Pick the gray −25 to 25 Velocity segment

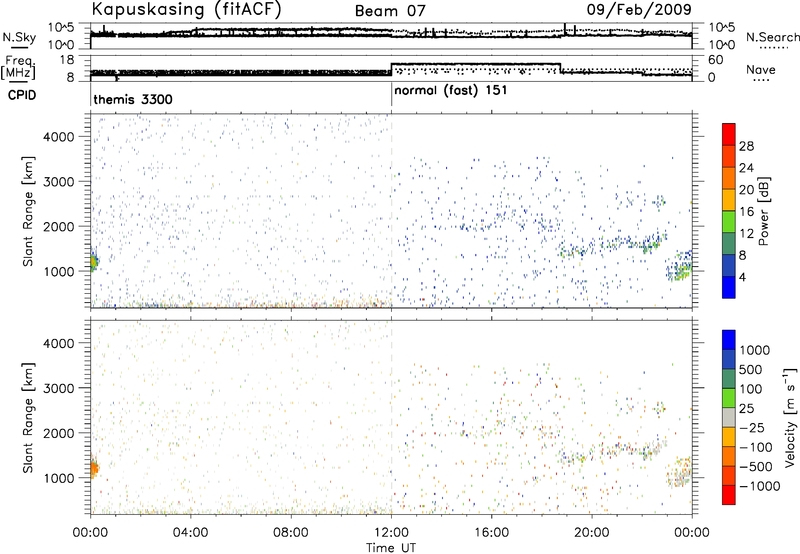(x=729, y=417)
